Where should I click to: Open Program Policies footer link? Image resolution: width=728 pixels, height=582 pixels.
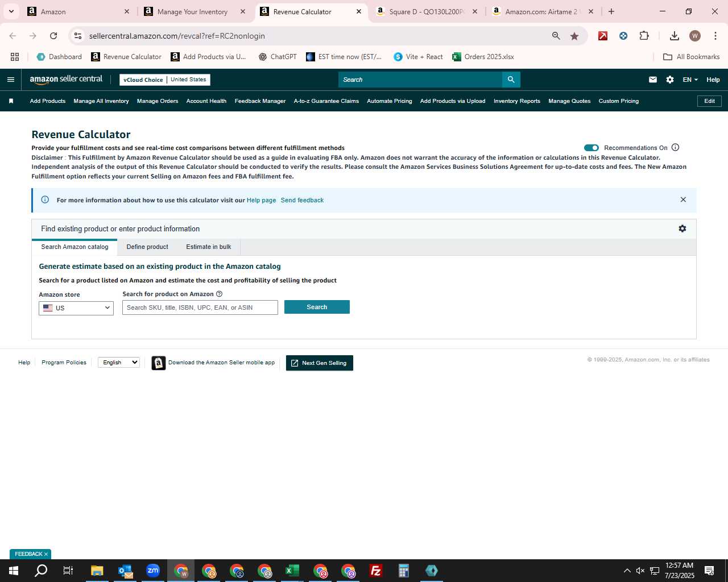point(64,363)
